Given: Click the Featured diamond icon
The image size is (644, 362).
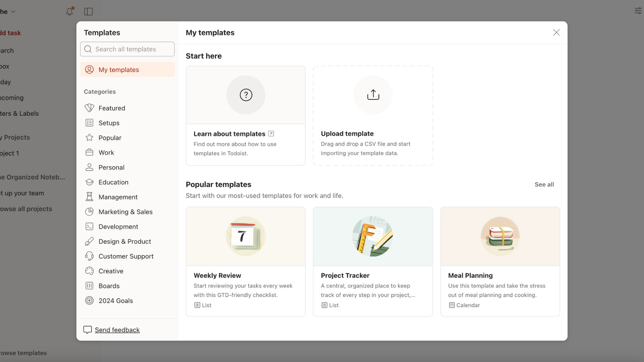Looking at the screenshot, I should point(89,108).
